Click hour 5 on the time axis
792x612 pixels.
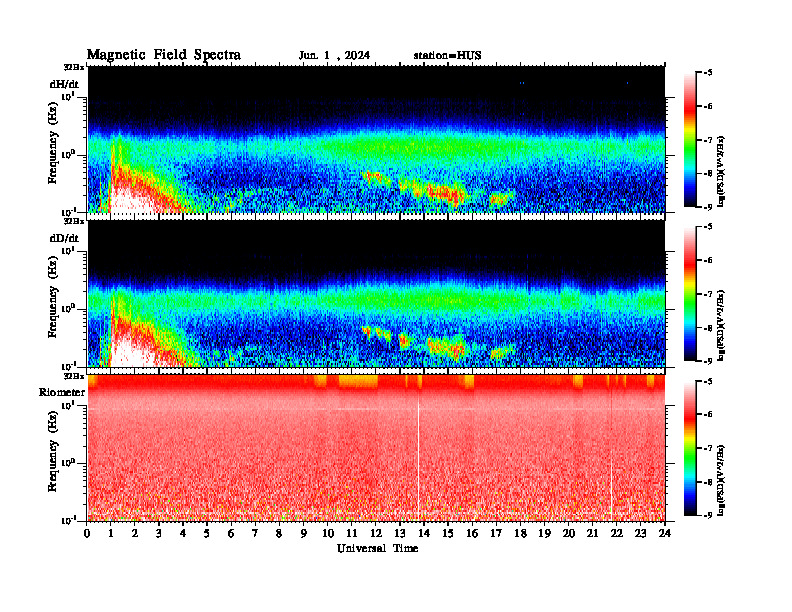[207, 533]
